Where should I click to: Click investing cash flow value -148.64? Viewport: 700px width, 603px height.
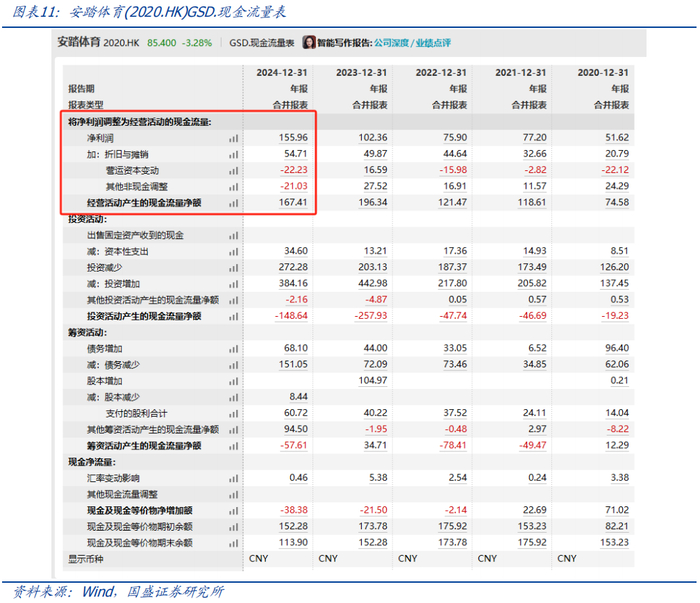[291, 316]
